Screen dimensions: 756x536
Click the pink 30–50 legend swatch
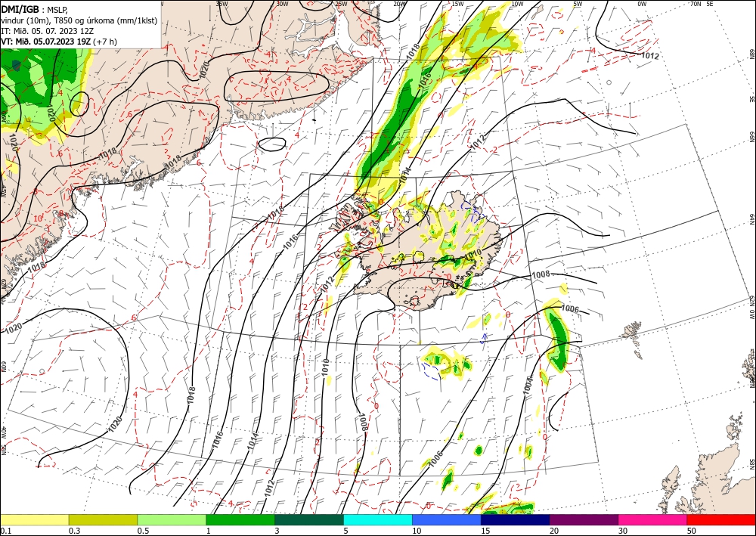coord(653,519)
